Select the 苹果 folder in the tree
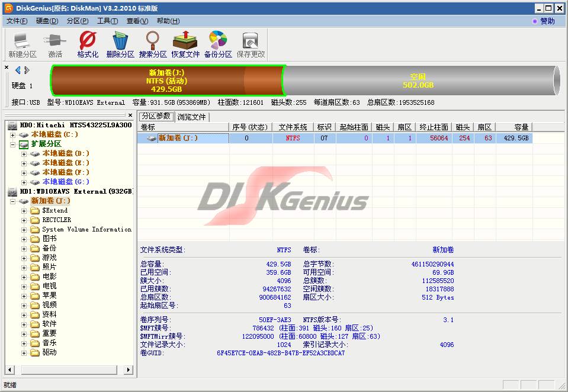The width and height of the screenshot is (568, 392). point(49,295)
